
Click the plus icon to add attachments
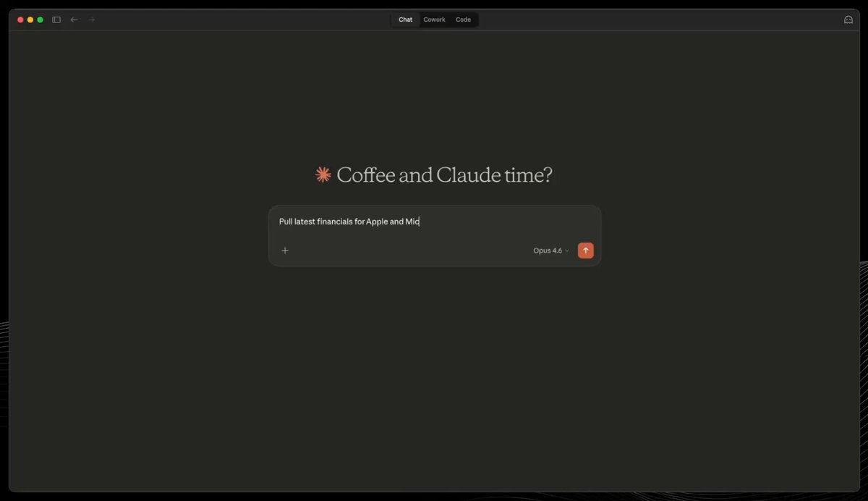click(285, 250)
